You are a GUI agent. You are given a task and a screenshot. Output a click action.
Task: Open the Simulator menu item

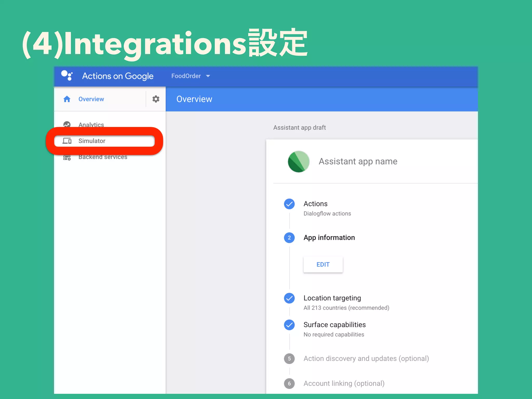click(92, 141)
